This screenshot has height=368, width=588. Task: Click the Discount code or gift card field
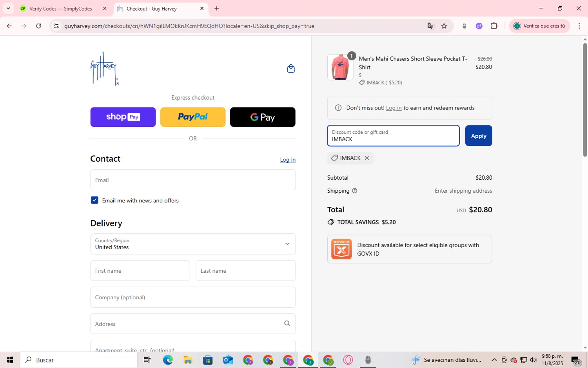(393, 136)
